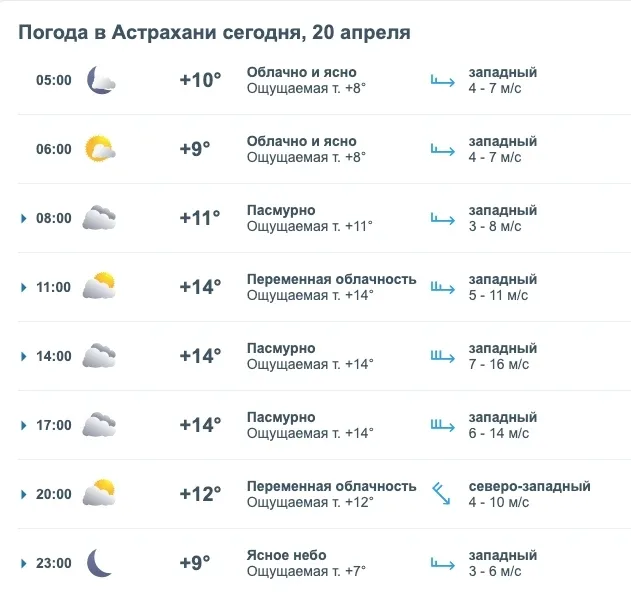Click the +14° temperature at 17:00
Screen dimensions: 631x596
pyautogui.click(x=200, y=425)
